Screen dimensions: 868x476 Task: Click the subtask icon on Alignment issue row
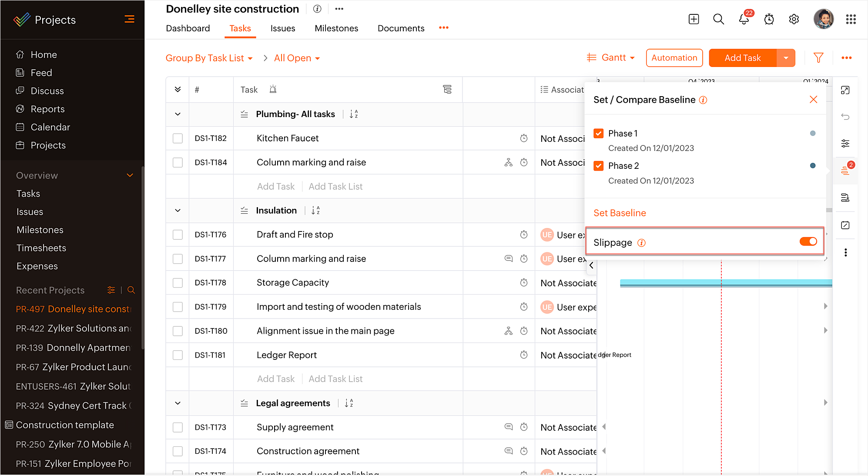tap(508, 331)
